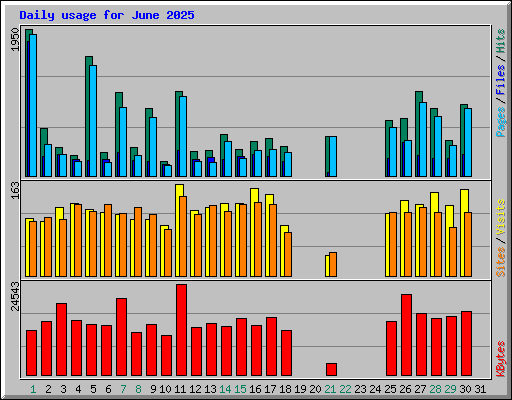Image resolution: width=512 pixels, height=400 pixels.
Task: Click the 'Daily usage for June 2025' title
Action: click(x=107, y=15)
